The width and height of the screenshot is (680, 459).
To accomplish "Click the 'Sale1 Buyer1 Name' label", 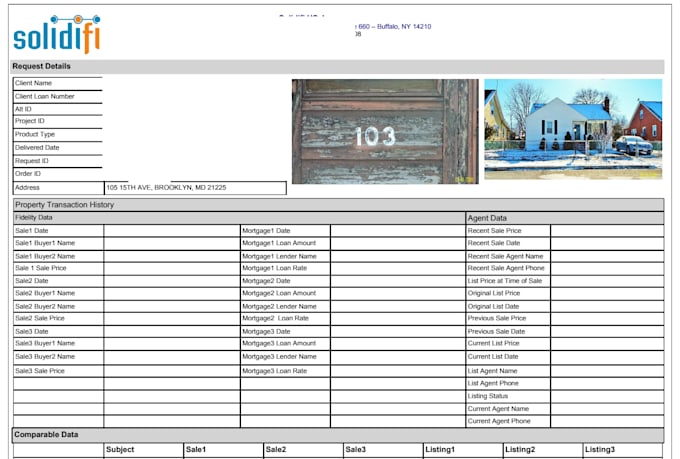I will pyautogui.click(x=45, y=243).
